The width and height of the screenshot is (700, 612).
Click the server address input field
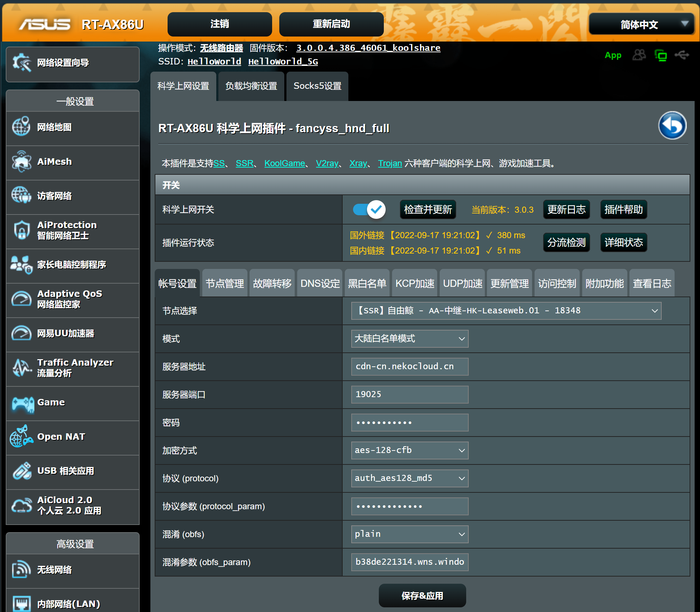coord(410,366)
